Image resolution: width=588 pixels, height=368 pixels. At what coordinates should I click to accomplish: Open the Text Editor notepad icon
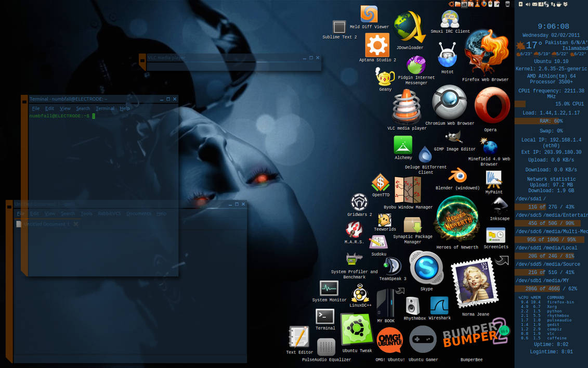tap(299, 337)
